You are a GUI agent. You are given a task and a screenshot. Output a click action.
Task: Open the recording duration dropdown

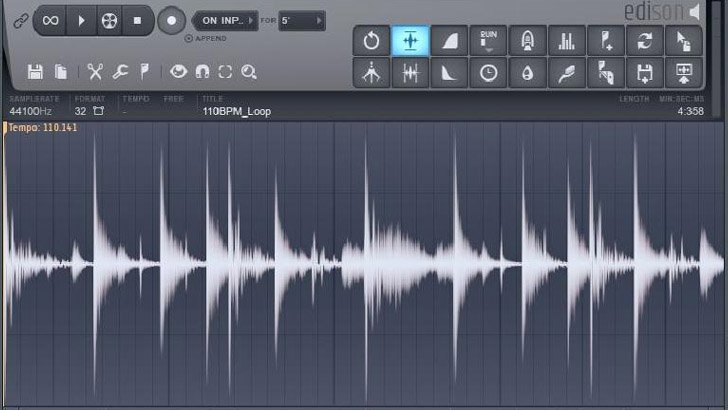click(301, 20)
